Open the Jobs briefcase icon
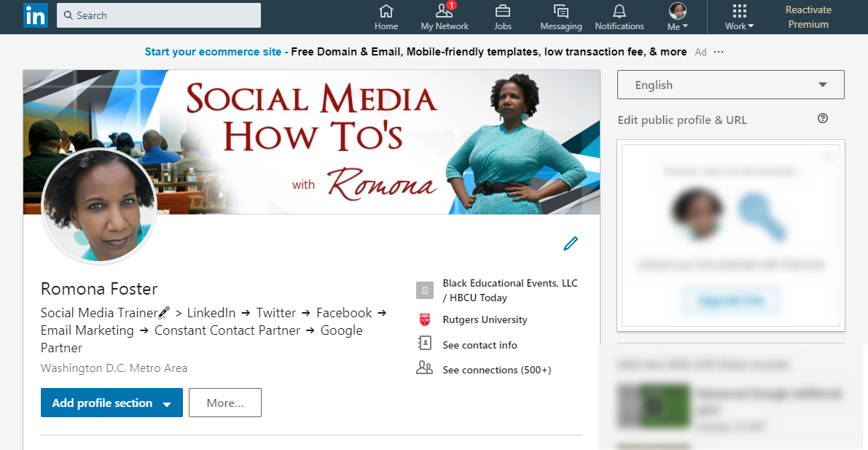The image size is (868, 450). pos(503,11)
